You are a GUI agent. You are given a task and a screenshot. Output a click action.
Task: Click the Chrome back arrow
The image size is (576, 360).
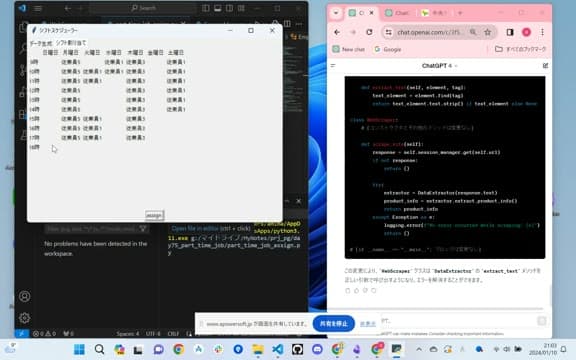[x=337, y=32]
